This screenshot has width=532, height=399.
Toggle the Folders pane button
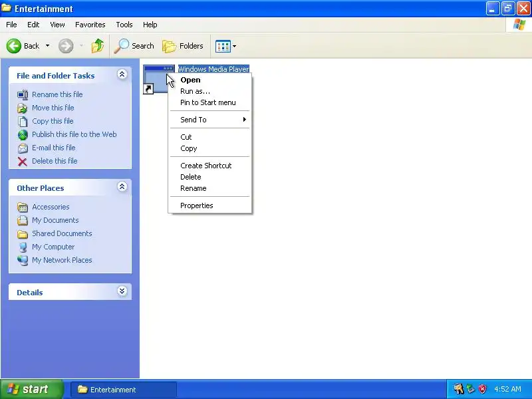(x=183, y=46)
